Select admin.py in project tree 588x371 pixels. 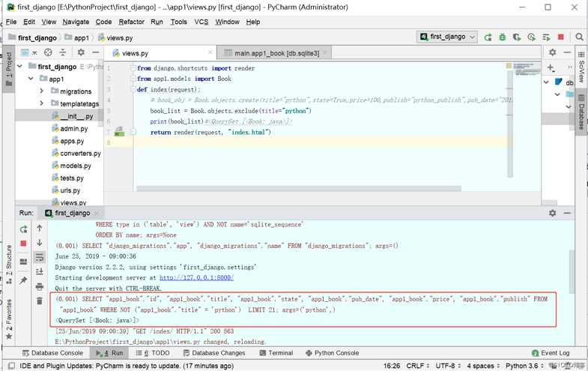74,129
